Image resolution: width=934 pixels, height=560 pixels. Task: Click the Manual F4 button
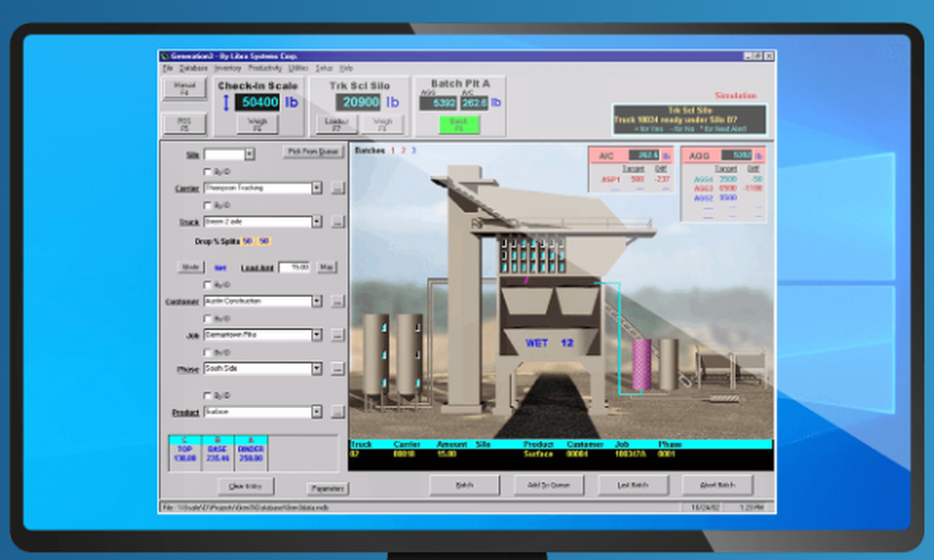(x=185, y=89)
